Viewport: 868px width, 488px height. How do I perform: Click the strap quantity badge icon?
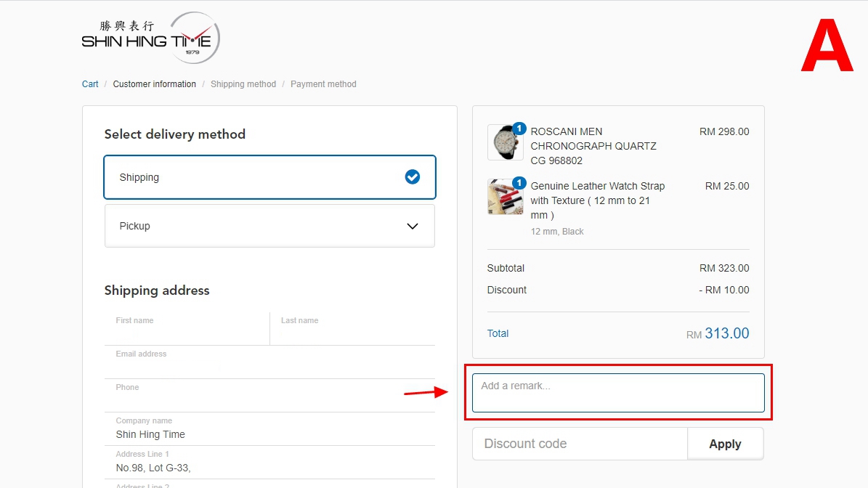point(519,183)
